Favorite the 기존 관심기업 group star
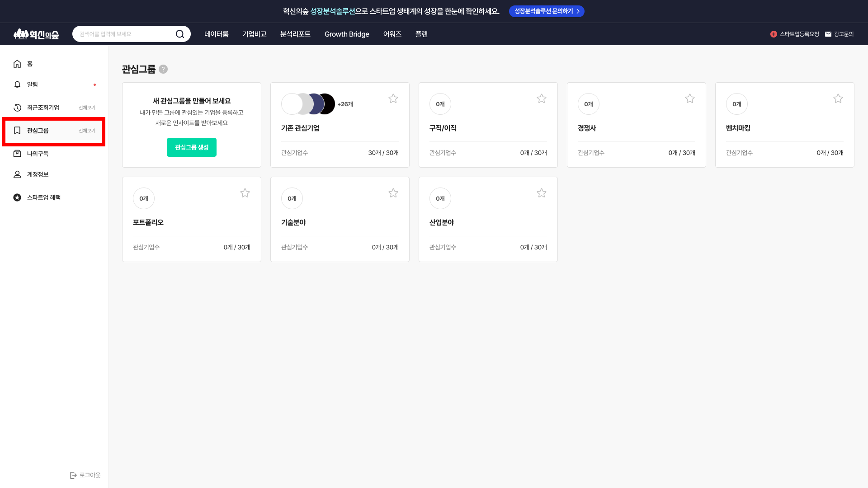The width and height of the screenshot is (868, 488). click(x=393, y=99)
